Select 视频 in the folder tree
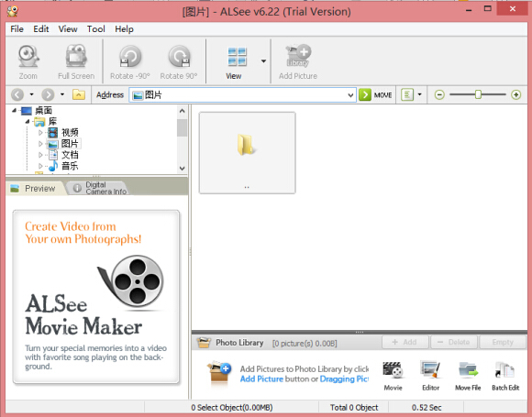This screenshot has width=532, height=417. click(70, 133)
